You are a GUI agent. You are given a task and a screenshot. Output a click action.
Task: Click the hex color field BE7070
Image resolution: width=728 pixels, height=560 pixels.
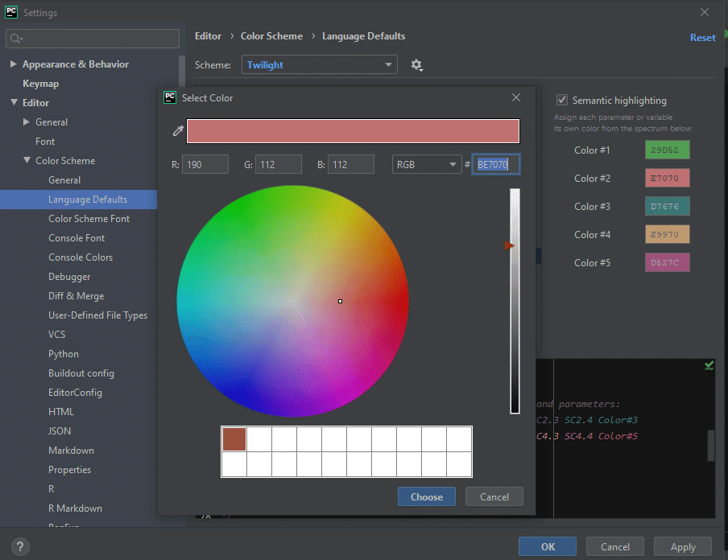coord(496,164)
